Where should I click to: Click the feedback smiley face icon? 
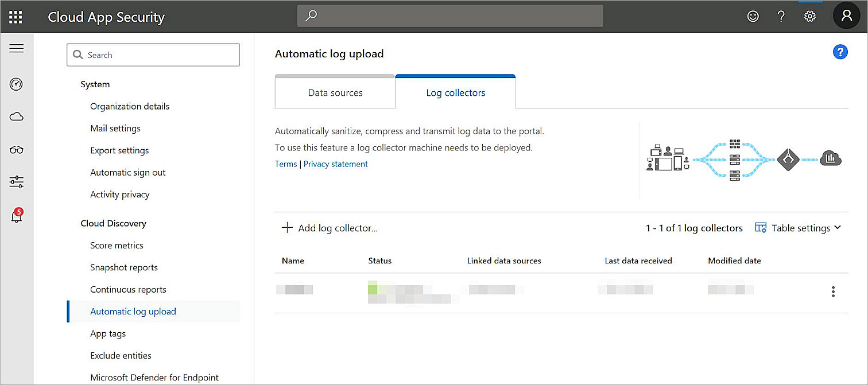pyautogui.click(x=753, y=17)
